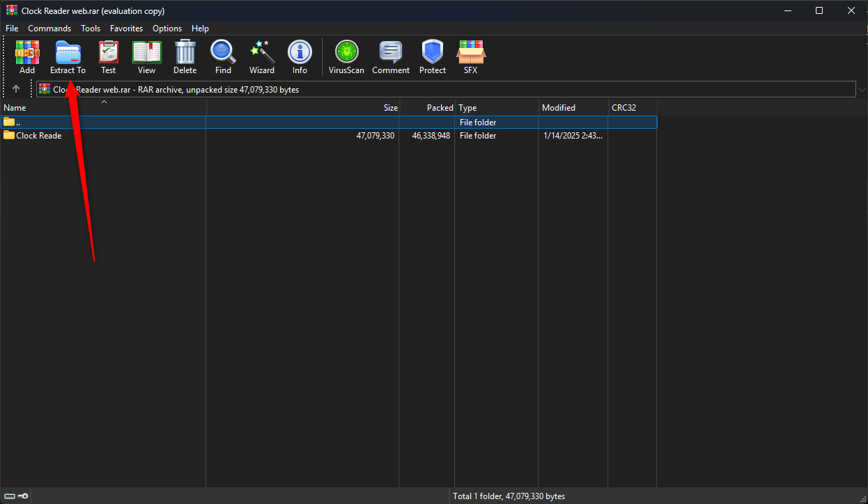
Task: Click the 46,338,948 packed value
Action: point(431,136)
